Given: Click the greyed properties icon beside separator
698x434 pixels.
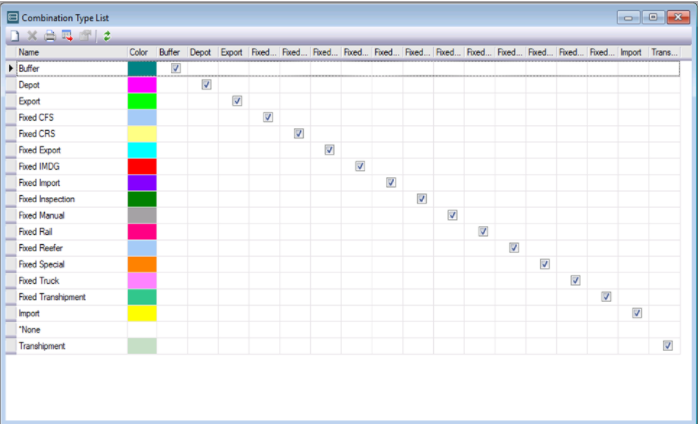Looking at the screenshot, I should [x=85, y=36].
